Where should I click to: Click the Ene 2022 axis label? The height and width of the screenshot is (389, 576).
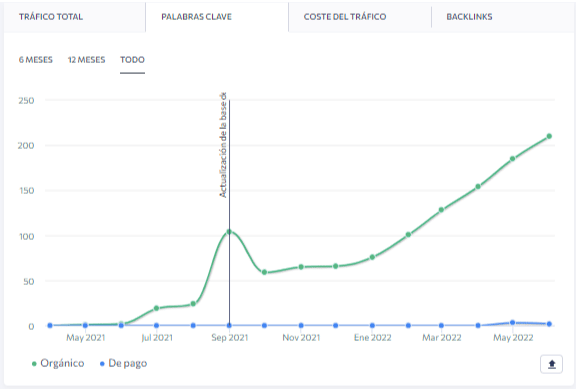coord(372,338)
